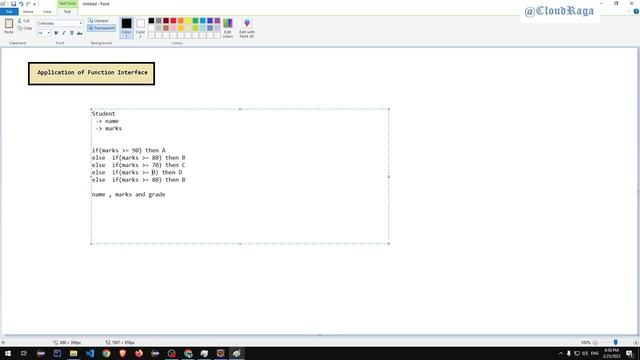This screenshot has height=360, width=640.
Task: Click the Save icon in title bar
Action: coord(13,4)
